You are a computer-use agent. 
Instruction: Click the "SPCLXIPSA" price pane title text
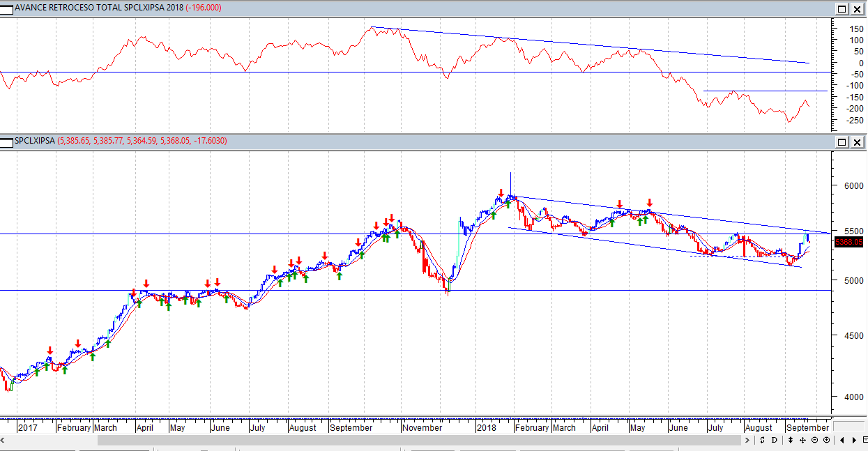35,142
